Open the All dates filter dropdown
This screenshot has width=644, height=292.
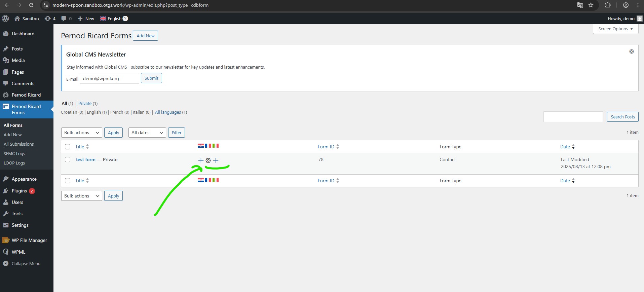[x=147, y=133]
